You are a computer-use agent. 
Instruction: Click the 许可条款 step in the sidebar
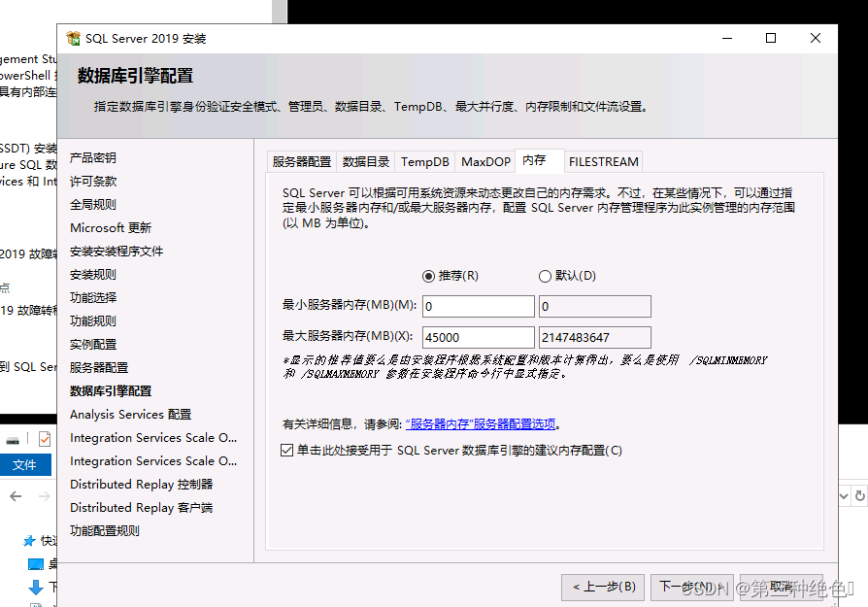[x=93, y=181]
